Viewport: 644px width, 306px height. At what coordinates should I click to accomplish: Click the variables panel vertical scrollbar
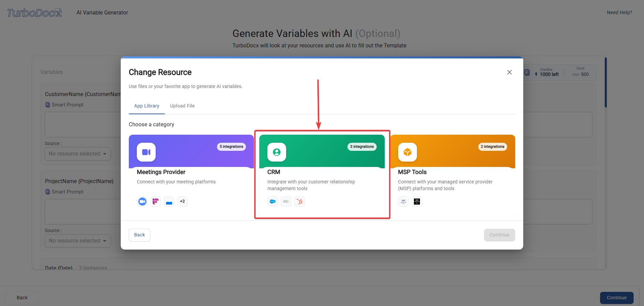point(606,83)
